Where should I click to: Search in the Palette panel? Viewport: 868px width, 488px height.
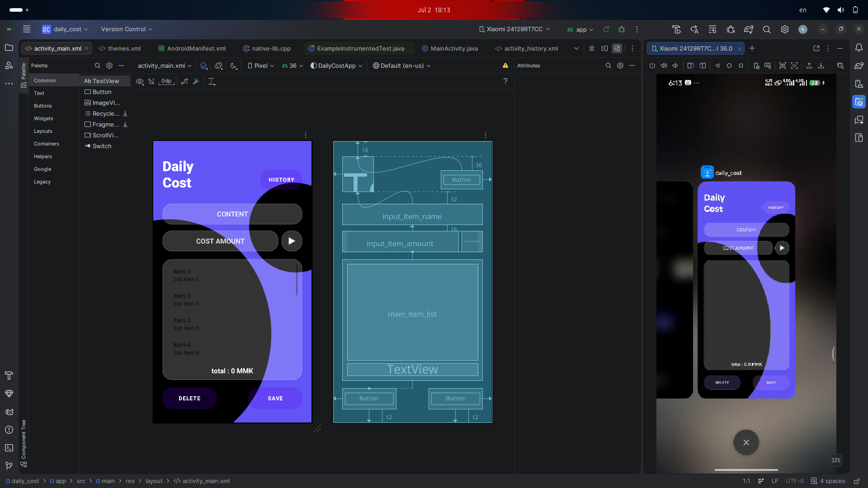(98, 66)
